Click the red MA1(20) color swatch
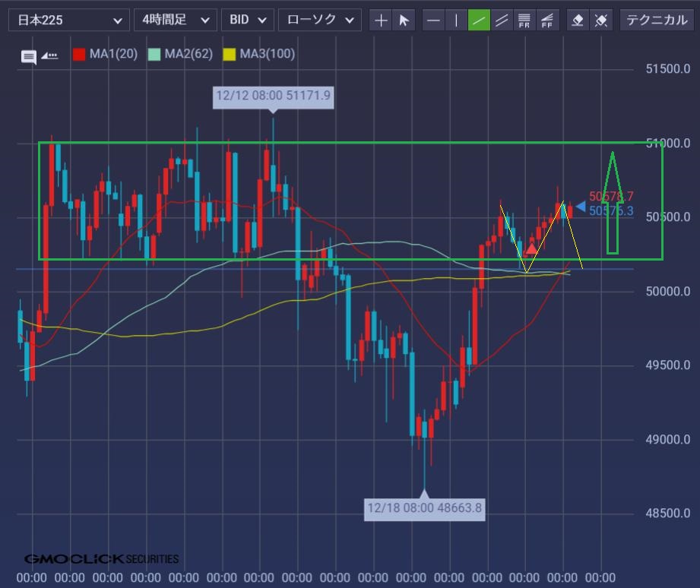The width and height of the screenshot is (700, 588). (78, 55)
